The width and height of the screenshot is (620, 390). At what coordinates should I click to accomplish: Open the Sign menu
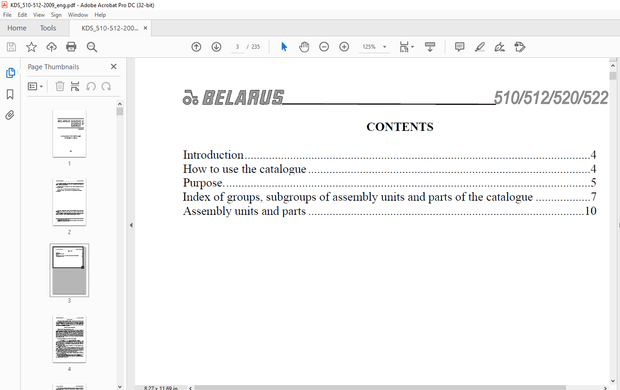[x=56, y=15]
